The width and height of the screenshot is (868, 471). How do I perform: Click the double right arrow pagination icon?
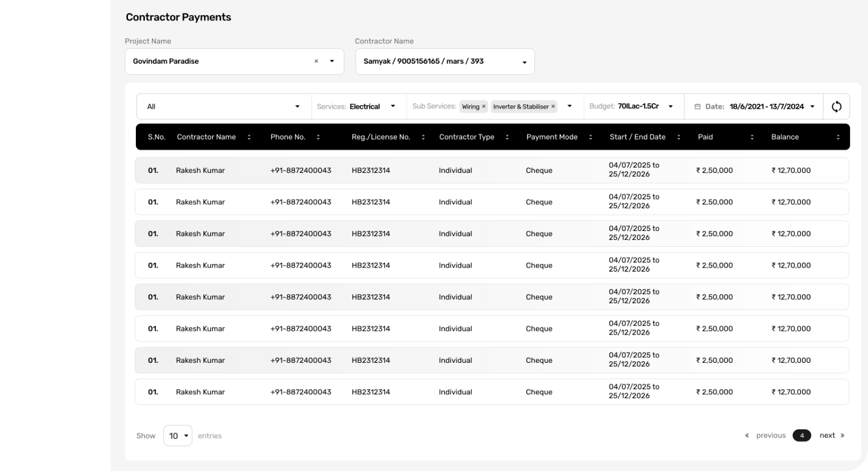(x=843, y=436)
